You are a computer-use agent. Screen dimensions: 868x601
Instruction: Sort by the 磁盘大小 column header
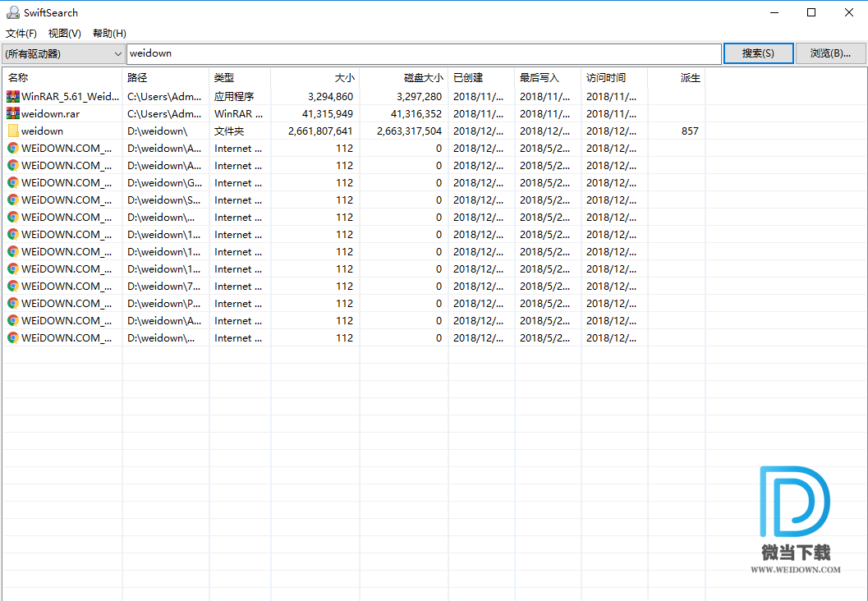(404, 78)
